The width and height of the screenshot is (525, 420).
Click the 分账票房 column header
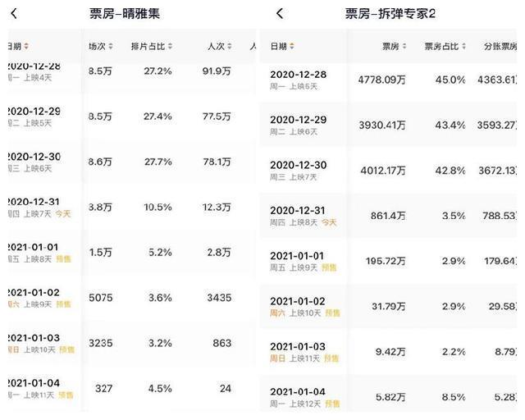[x=500, y=46]
